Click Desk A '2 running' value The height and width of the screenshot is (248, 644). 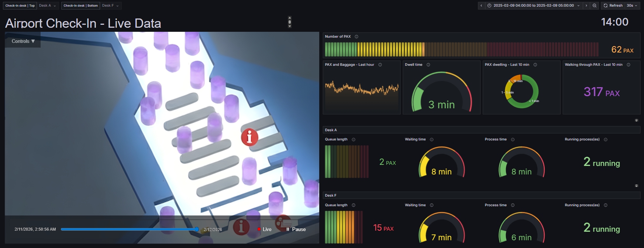(602, 162)
